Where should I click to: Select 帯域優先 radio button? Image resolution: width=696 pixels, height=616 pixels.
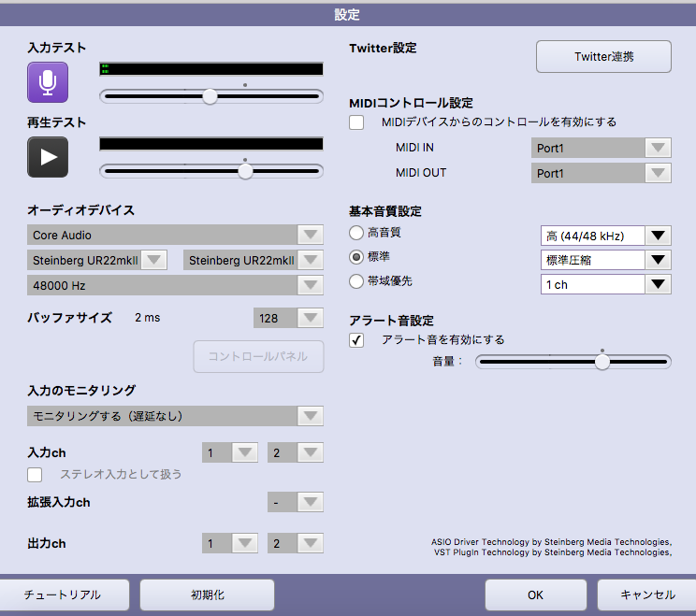(x=356, y=281)
